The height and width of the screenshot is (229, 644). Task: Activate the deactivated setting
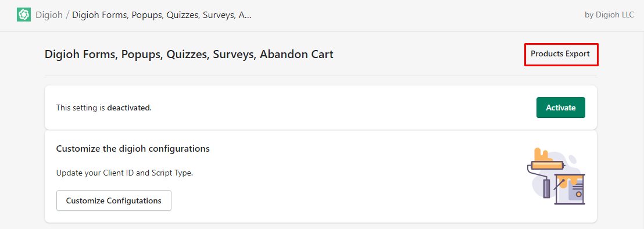point(561,108)
